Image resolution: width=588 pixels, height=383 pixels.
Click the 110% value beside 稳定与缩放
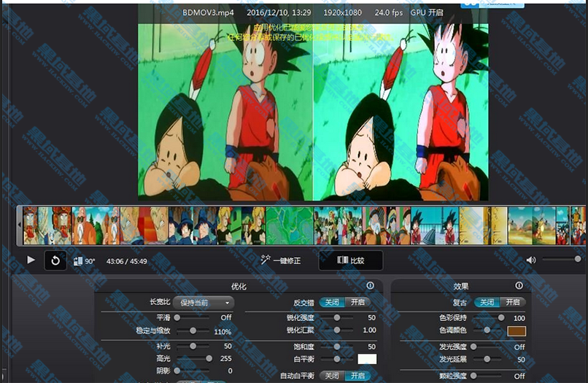tap(223, 332)
